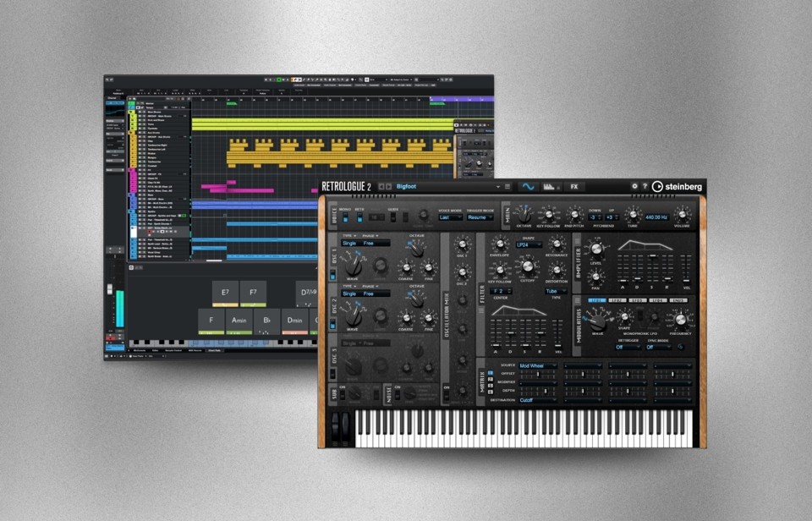Click the amplifier PAN knob
The width and height of the screenshot is (812, 521).
(596, 277)
